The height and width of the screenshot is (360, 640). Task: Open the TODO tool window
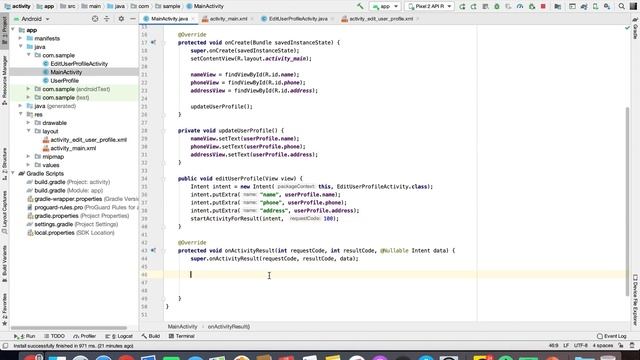click(54, 336)
